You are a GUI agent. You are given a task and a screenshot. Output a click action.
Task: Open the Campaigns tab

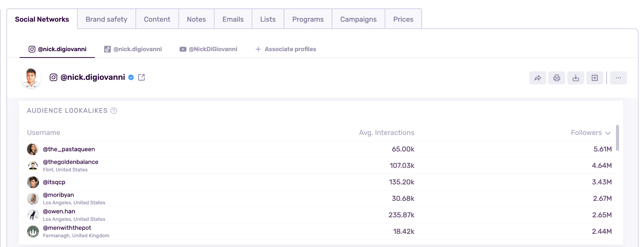click(358, 19)
